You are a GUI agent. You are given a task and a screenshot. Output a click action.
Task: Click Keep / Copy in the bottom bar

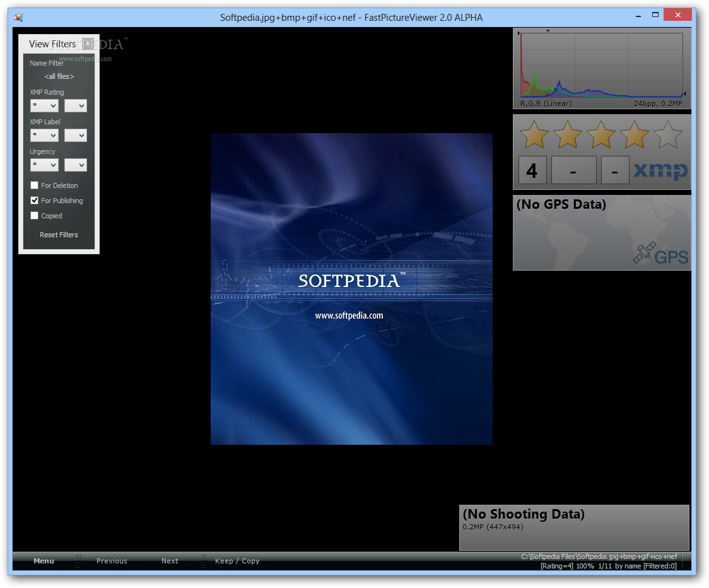click(x=237, y=561)
